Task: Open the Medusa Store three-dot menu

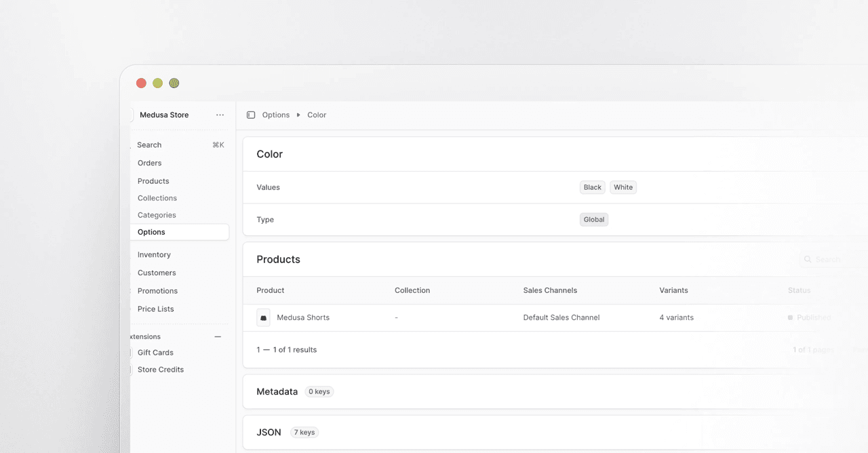Action: coord(220,115)
